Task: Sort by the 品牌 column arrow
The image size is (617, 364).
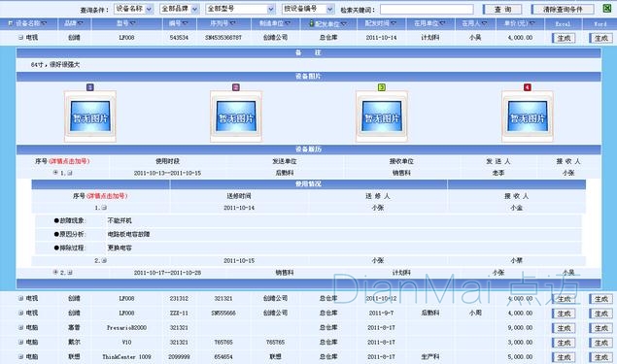Action: 81,23
